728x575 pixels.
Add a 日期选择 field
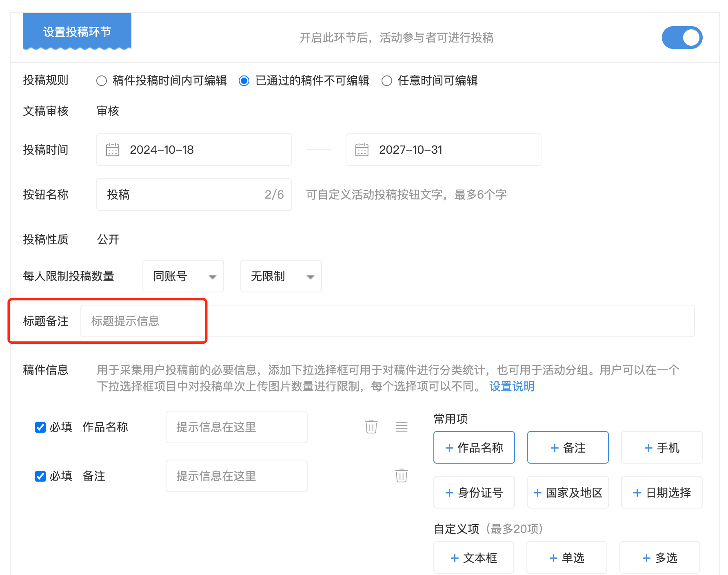[661, 492]
